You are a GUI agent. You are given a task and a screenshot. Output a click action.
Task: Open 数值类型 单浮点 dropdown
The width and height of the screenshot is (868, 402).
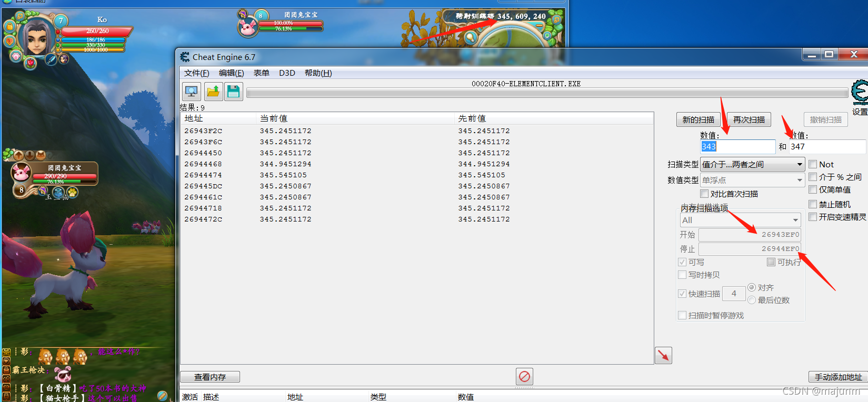[752, 180]
